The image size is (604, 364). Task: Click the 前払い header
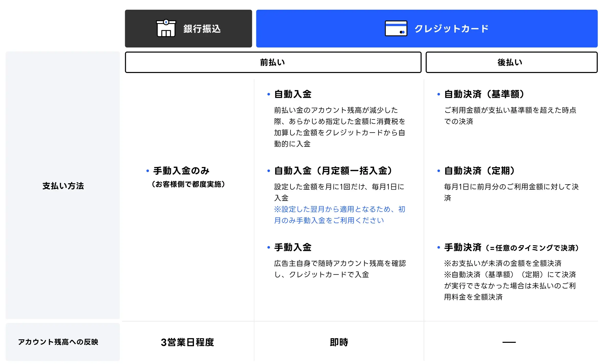point(273,62)
